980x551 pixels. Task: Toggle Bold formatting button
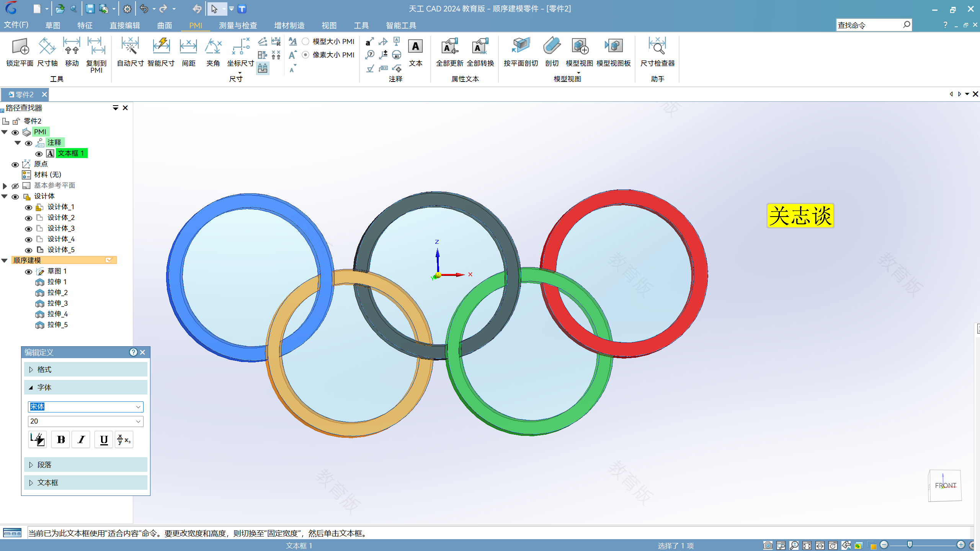61,440
